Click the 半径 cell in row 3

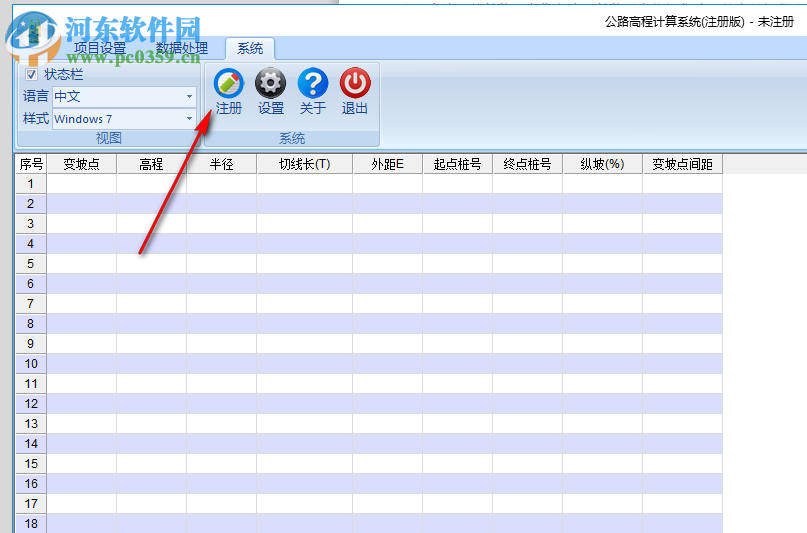click(221, 224)
